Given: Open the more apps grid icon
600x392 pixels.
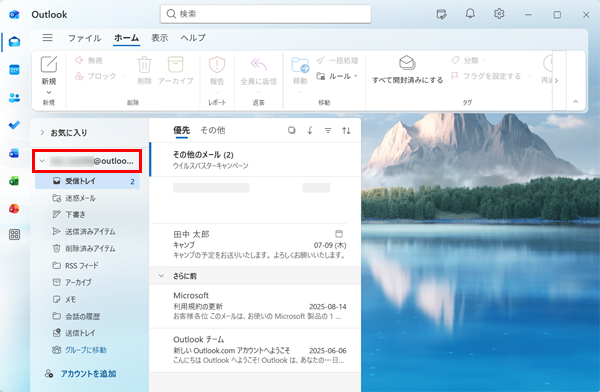Looking at the screenshot, I should [x=15, y=235].
